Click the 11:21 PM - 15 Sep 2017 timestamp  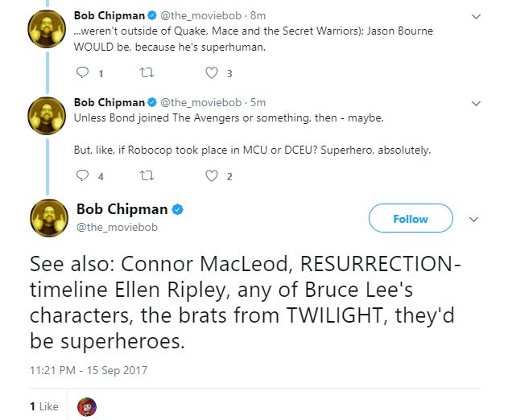point(89,370)
